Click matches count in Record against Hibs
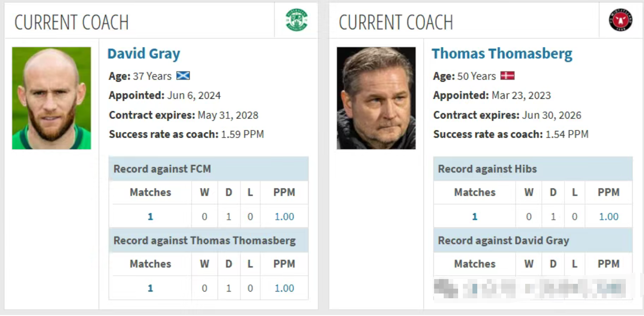 coord(474,217)
